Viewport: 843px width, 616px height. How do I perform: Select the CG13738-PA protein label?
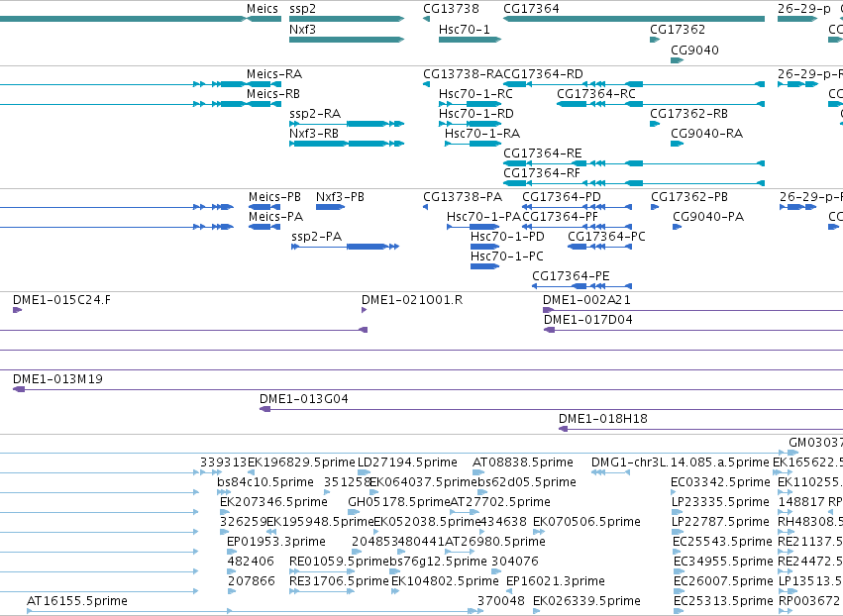(x=463, y=197)
